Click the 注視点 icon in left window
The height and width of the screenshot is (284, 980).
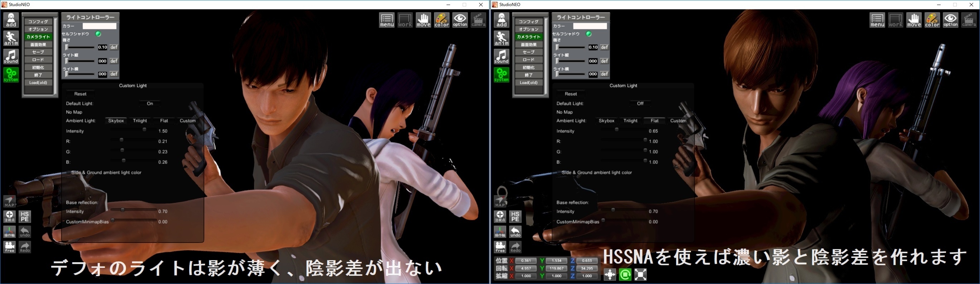10,216
